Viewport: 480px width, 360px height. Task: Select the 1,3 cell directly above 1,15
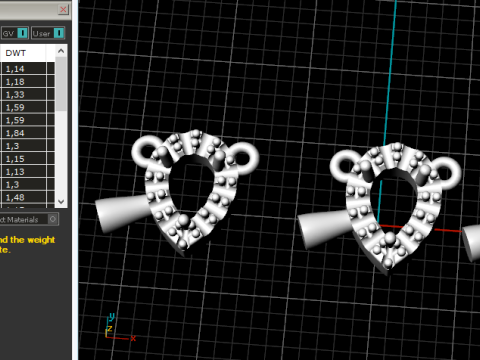23,146
